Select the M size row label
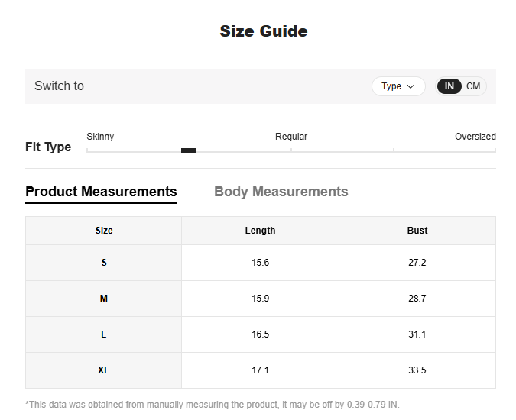 click(104, 299)
